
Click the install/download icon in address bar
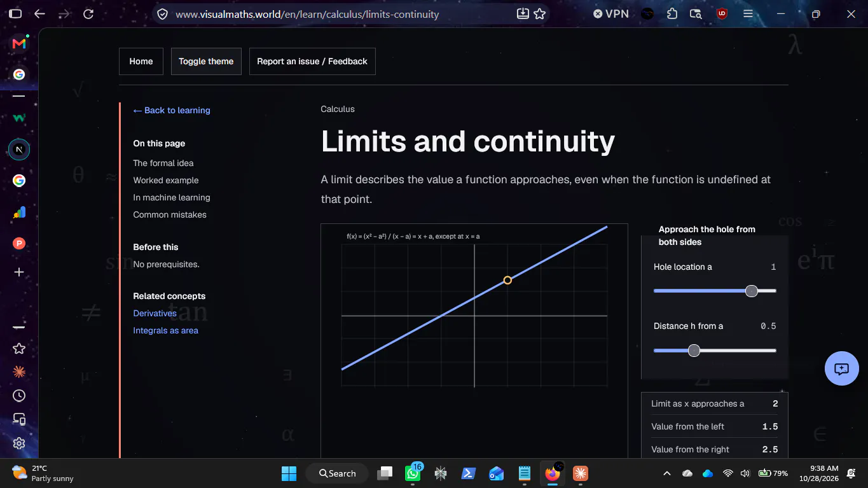click(523, 14)
